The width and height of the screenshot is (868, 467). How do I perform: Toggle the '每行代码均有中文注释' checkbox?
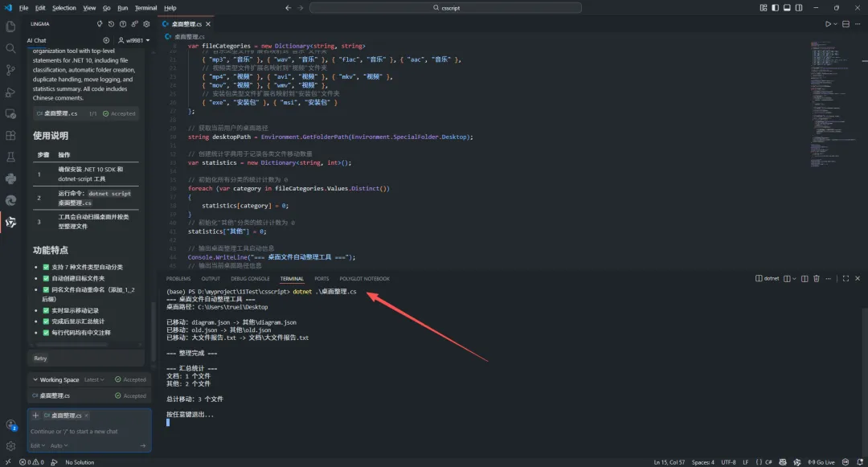point(46,333)
